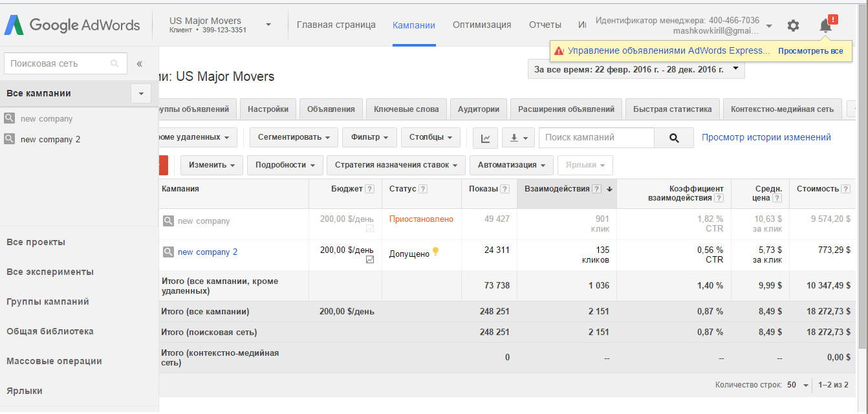This screenshot has width=868, height=414.
Task: Select the paused new company in the sidebar
Action: pyautogui.click(x=47, y=118)
